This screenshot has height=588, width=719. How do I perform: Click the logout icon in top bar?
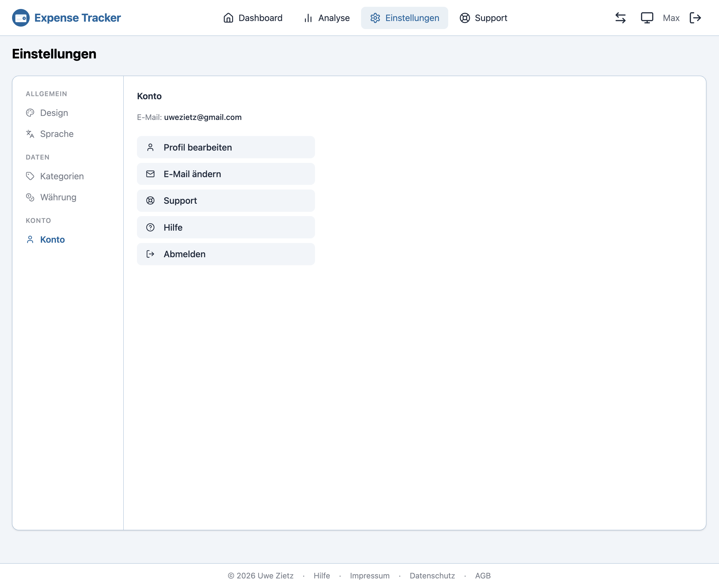[695, 18]
